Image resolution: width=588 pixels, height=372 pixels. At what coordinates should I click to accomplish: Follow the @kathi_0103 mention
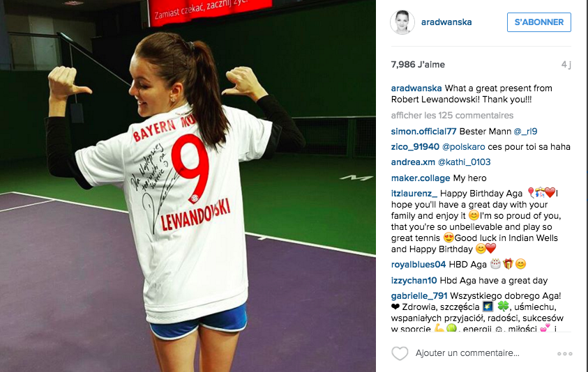click(465, 162)
